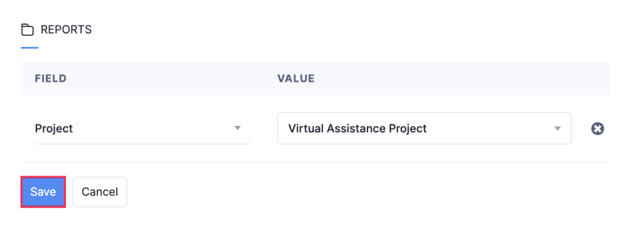The image size is (644, 227).
Task: Click the Value dropdown arrow icon
Action: tap(557, 129)
